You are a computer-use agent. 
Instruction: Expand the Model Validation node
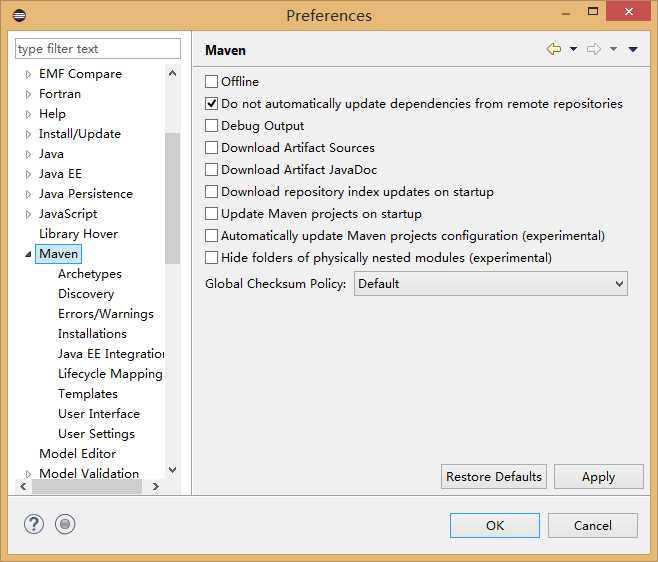coord(28,474)
